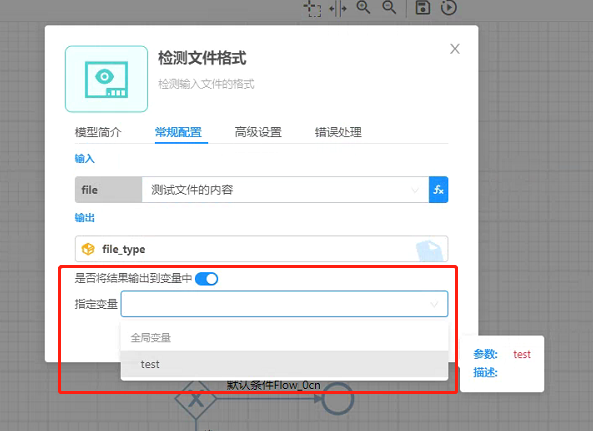This screenshot has height=431, width=593.
Task: Toggle off 是否将结果输出到变量中 switch
Action: click(206, 279)
